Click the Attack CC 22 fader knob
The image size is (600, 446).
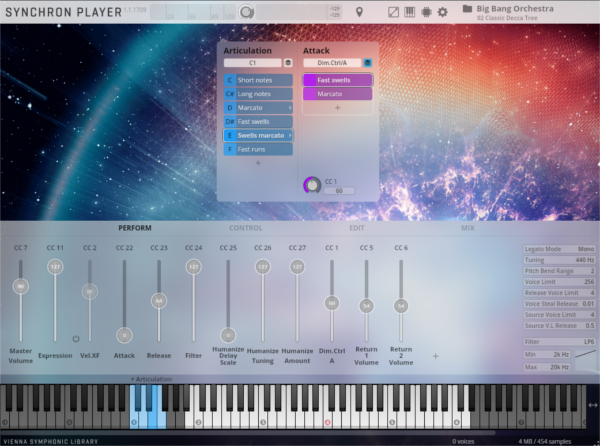[124, 335]
